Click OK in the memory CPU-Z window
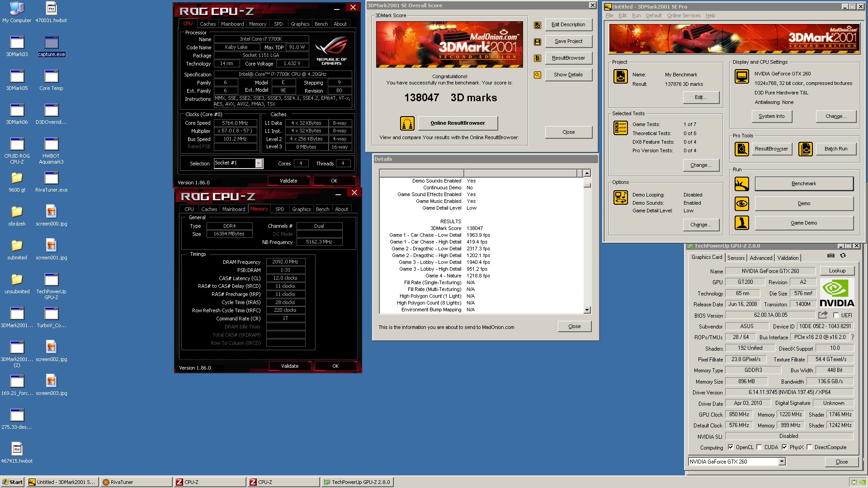 [335, 366]
